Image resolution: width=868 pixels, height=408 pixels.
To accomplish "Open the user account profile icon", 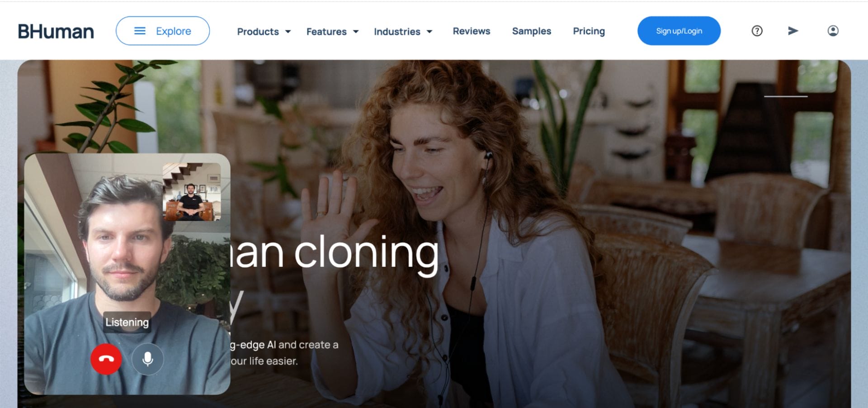I will coord(833,31).
